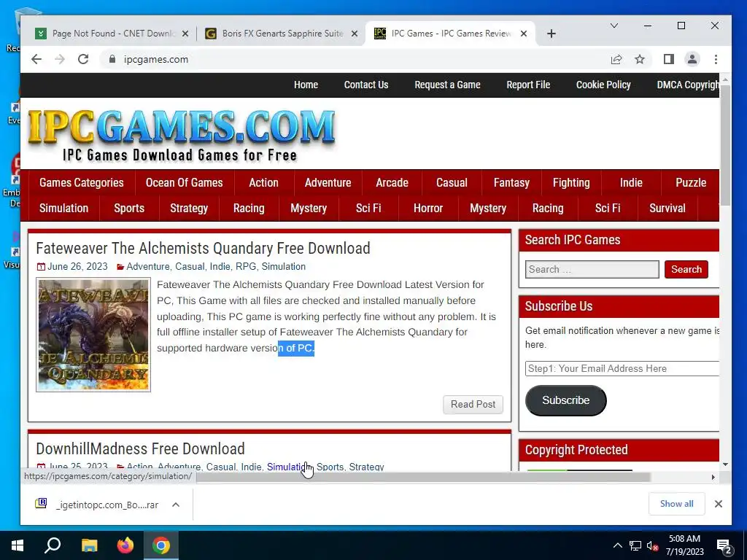Browse the Puzzle category

click(691, 182)
